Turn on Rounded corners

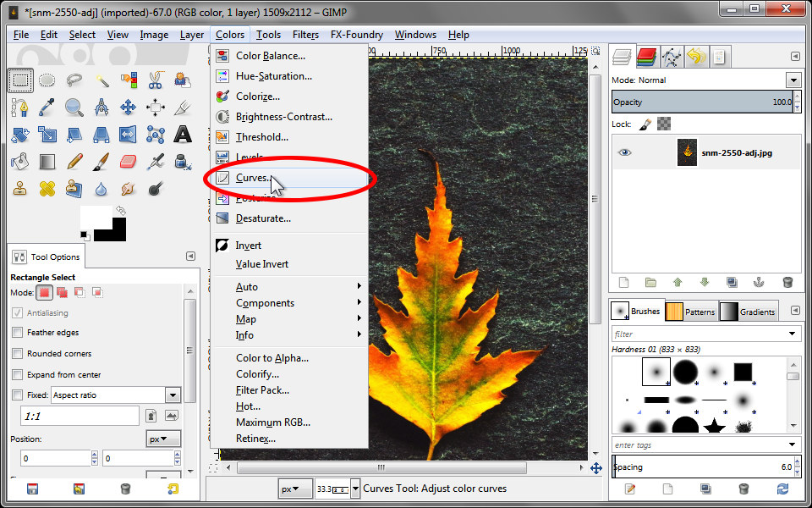[17, 353]
